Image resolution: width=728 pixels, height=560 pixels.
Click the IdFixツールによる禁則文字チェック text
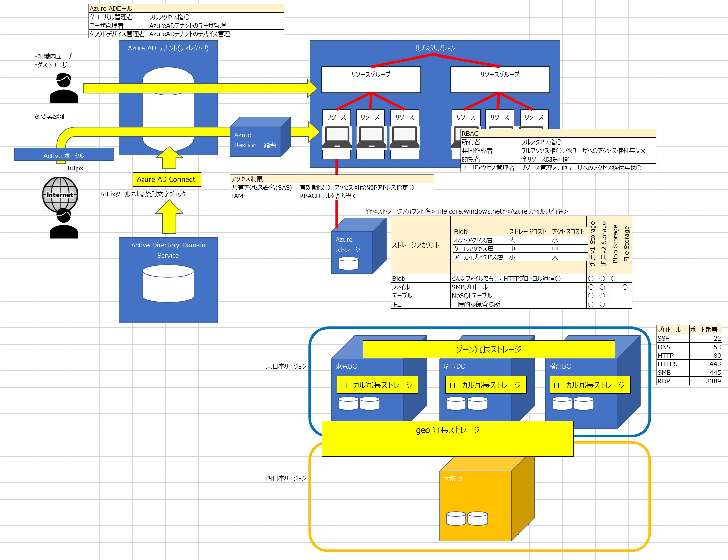pyautogui.click(x=143, y=194)
